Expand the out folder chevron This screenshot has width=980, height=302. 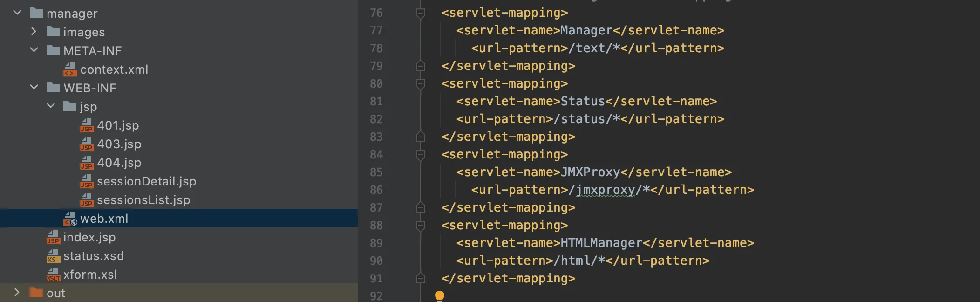17,292
